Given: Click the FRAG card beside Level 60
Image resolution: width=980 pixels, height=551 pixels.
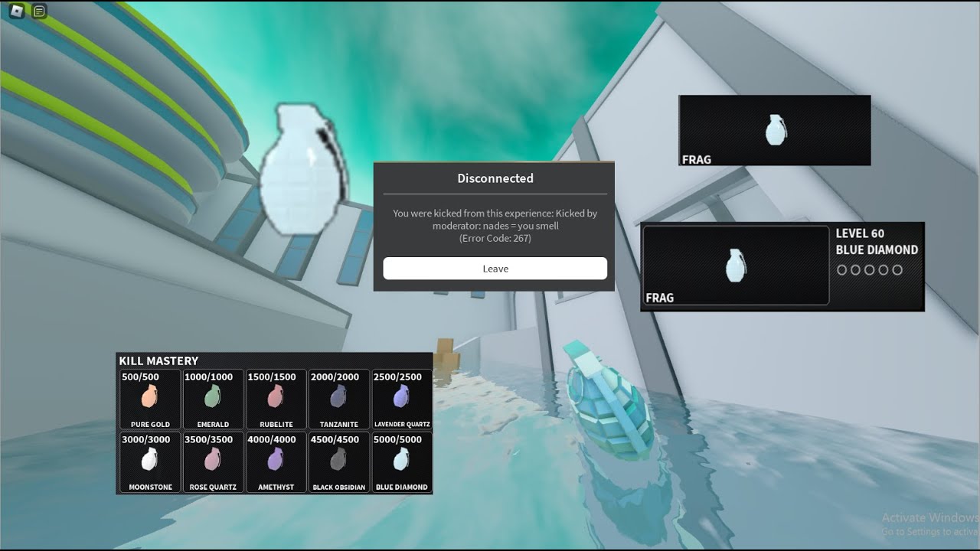Looking at the screenshot, I should 736,266.
